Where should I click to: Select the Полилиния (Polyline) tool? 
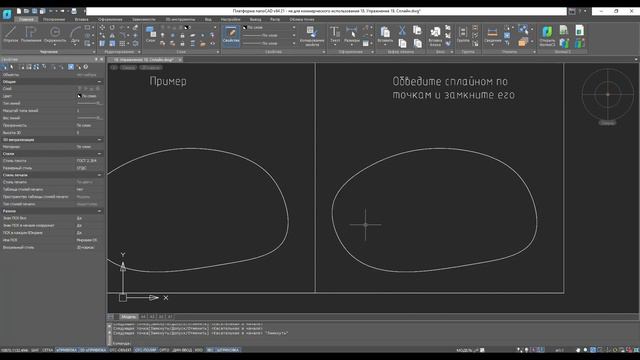(x=31, y=34)
